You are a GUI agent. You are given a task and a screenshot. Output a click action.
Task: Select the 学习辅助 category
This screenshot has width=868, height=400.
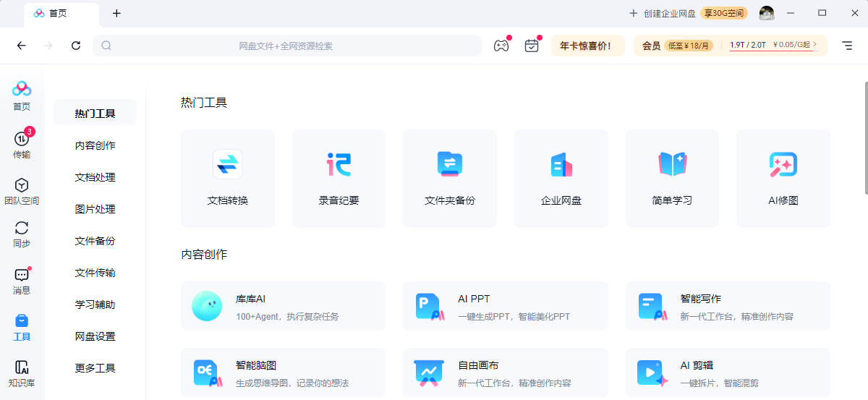tap(95, 305)
